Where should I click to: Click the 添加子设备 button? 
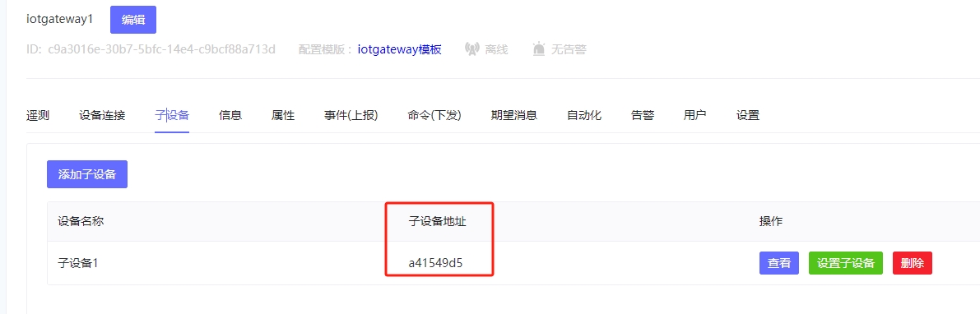tap(87, 174)
